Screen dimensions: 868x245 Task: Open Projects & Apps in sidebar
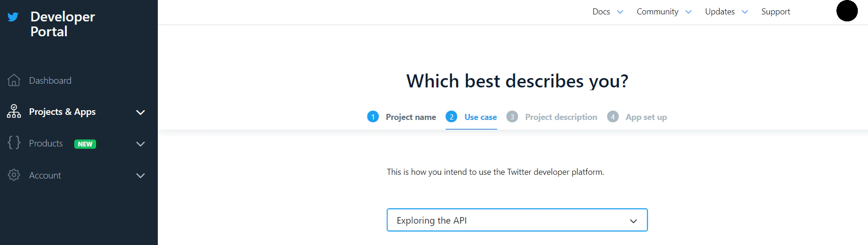[62, 112]
